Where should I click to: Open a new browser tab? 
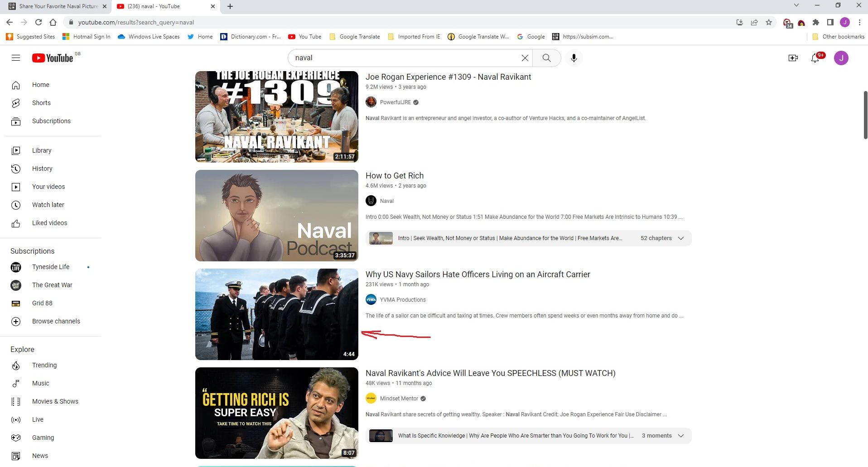(x=230, y=6)
